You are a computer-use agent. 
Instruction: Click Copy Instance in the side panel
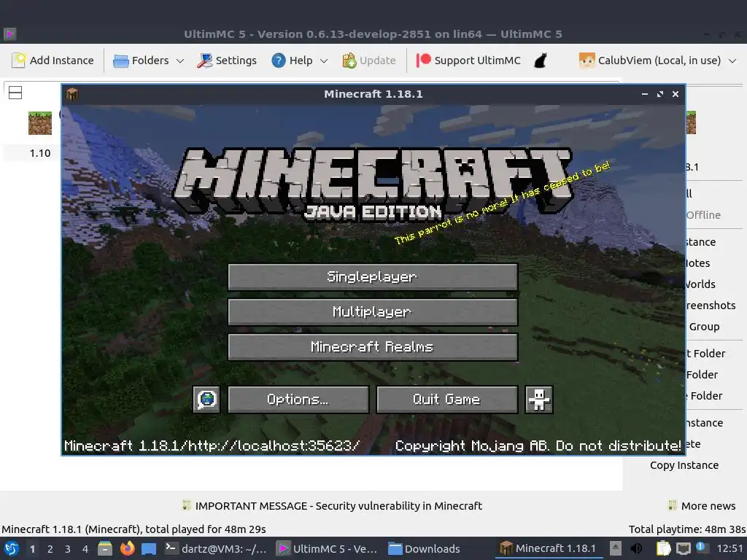click(684, 465)
